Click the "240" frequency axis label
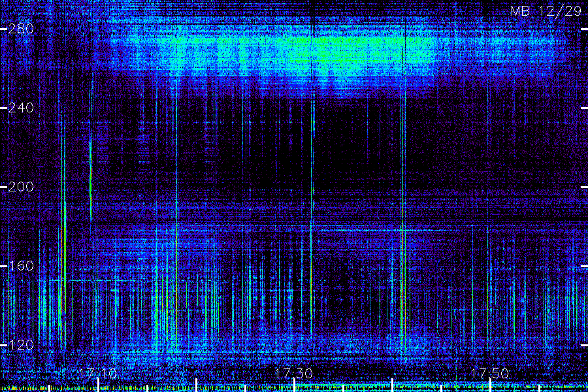This screenshot has height=392, width=588. click(x=21, y=108)
